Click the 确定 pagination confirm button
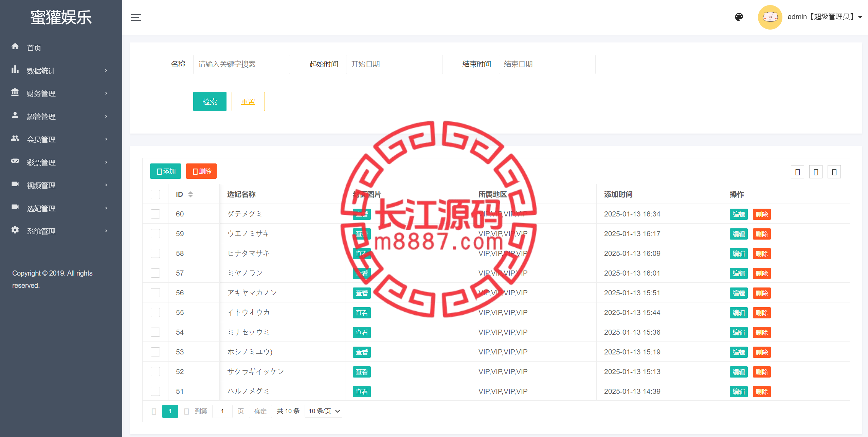 pos(260,411)
